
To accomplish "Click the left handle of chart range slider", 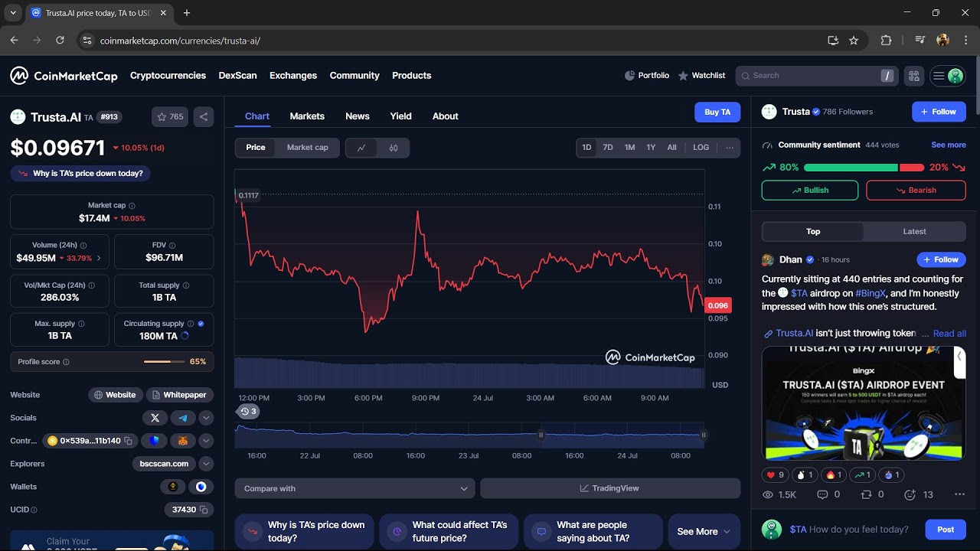I will (x=541, y=435).
